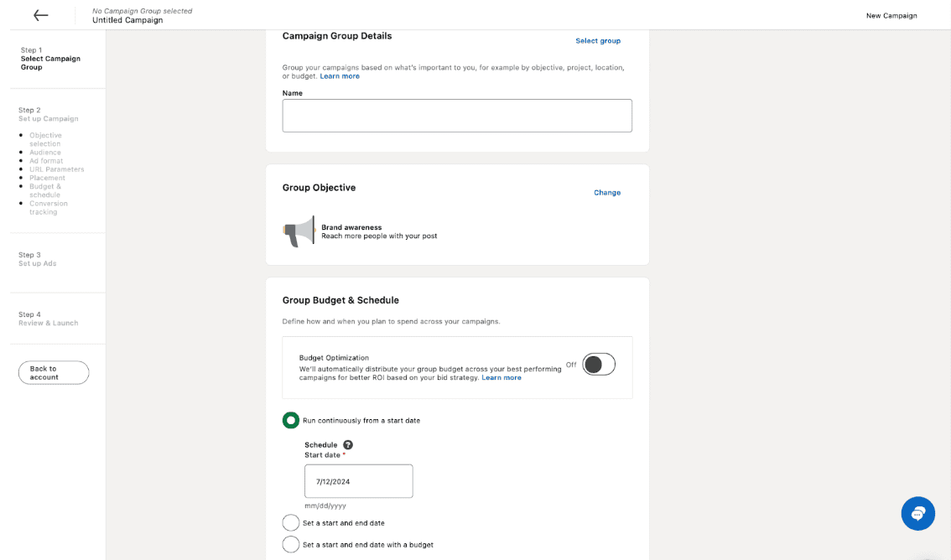951x560 pixels.
Task: Select Ad format in the sidebar
Action: click(x=46, y=161)
